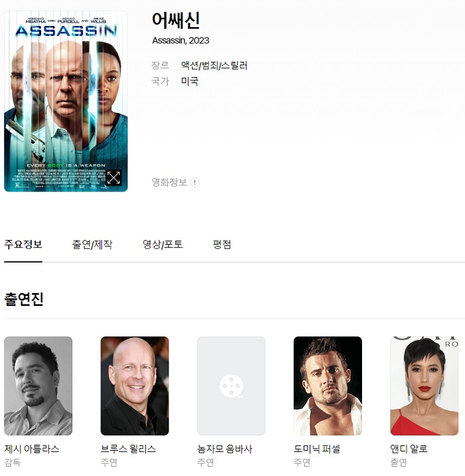Open 도미닉 퍼셀 profile photo
This screenshot has height=476, width=465.
328,386
